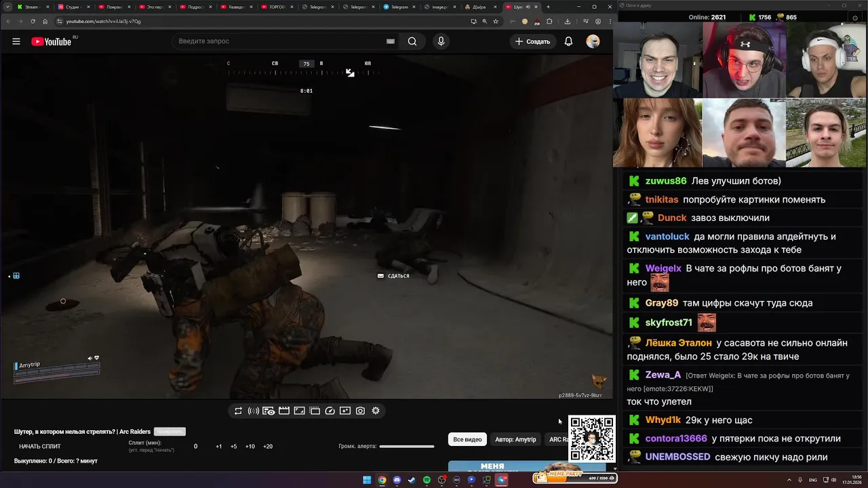The image size is (868, 488).
Task: Go to the YouTube home logo
Action: 51,41
